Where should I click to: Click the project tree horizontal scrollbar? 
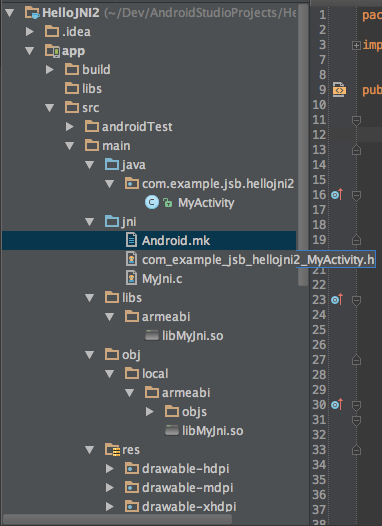[117, 519]
